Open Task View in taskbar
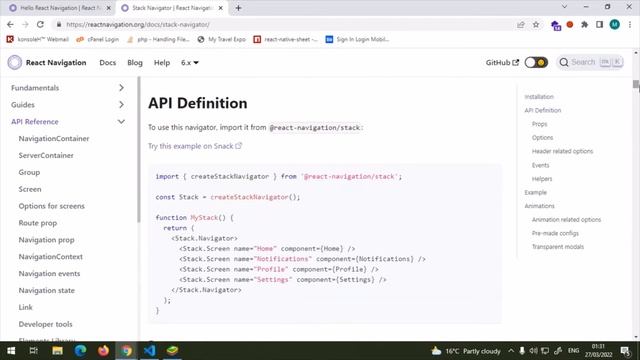The image size is (640, 360). point(33,351)
